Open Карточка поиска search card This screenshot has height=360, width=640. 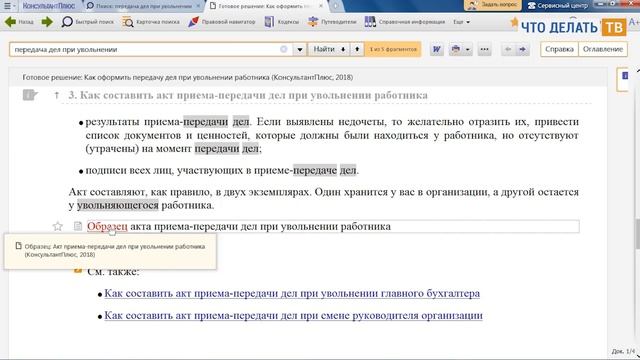[x=151, y=22]
